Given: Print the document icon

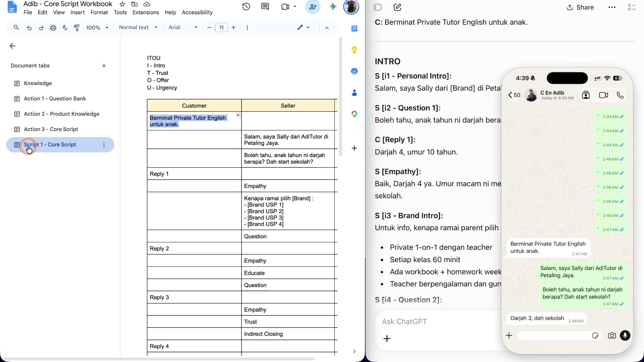Looking at the screenshot, I should (53, 27).
